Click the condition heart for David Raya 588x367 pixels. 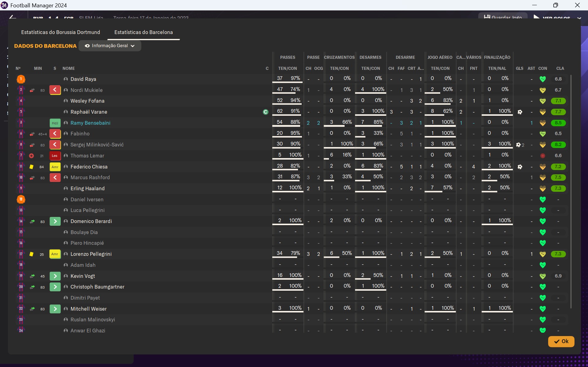(x=543, y=79)
